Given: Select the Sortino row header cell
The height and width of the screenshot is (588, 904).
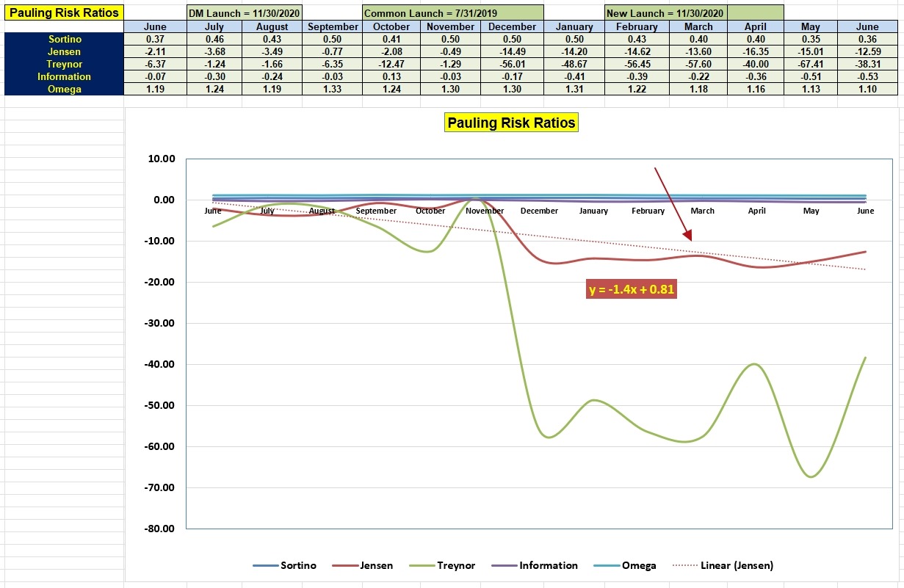Looking at the screenshot, I should click(x=64, y=39).
